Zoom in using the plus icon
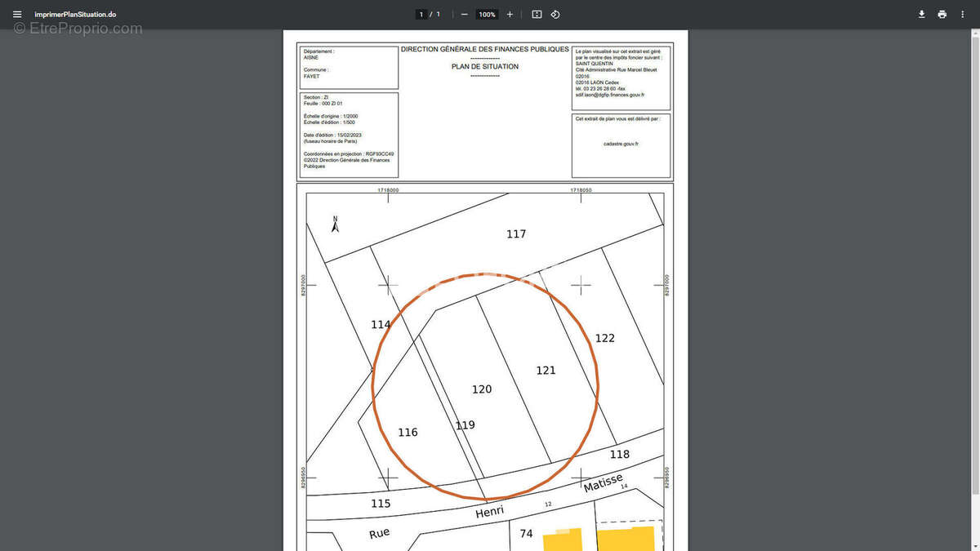Image resolution: width=980 pixels, height=551 pixels. [510, 15]
